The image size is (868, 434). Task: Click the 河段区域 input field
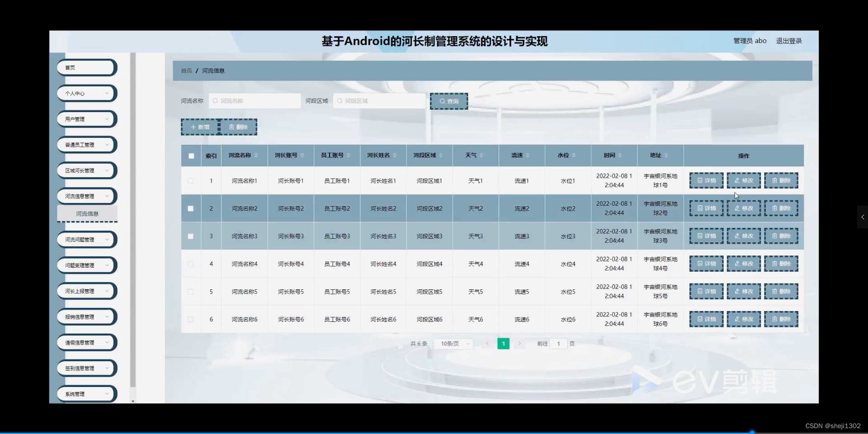tap(380, 101)
